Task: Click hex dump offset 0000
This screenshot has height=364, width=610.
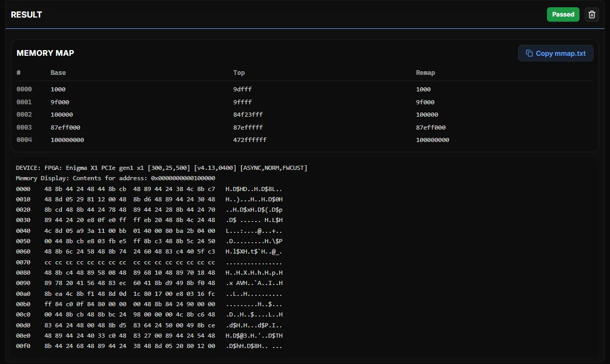Action: (x=23, y=189)
